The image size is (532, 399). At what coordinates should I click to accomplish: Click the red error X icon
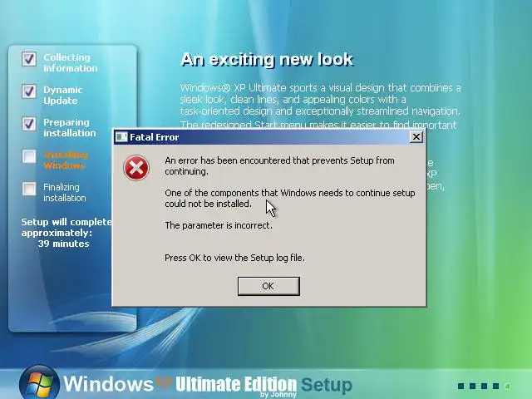pos(136,168)
